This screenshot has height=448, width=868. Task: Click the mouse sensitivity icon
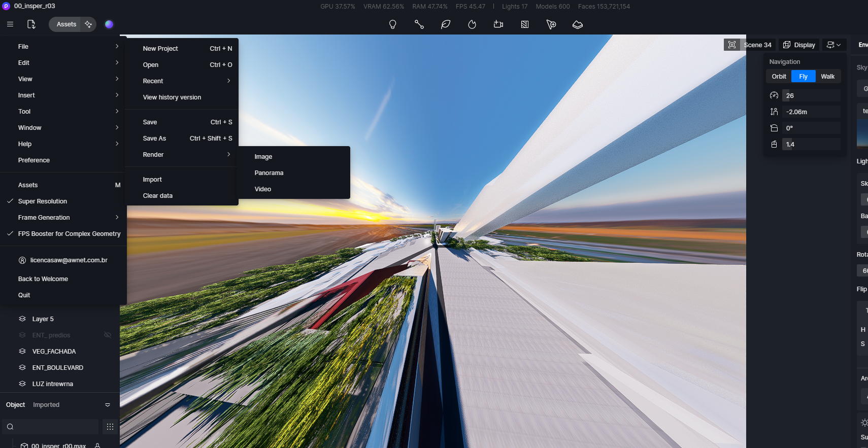774,144
